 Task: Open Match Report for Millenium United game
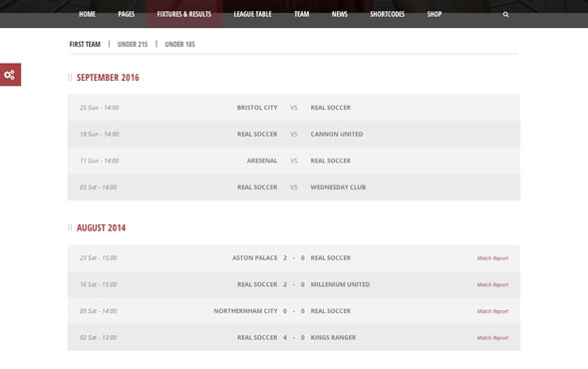pos(492,285)
